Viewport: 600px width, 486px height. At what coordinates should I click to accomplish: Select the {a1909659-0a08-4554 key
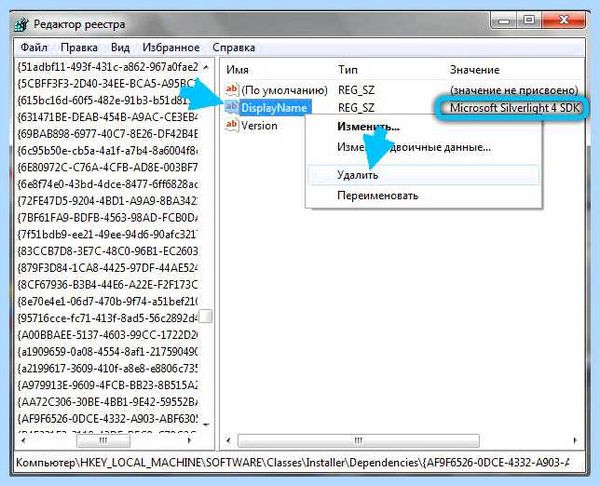pos(108,352)
